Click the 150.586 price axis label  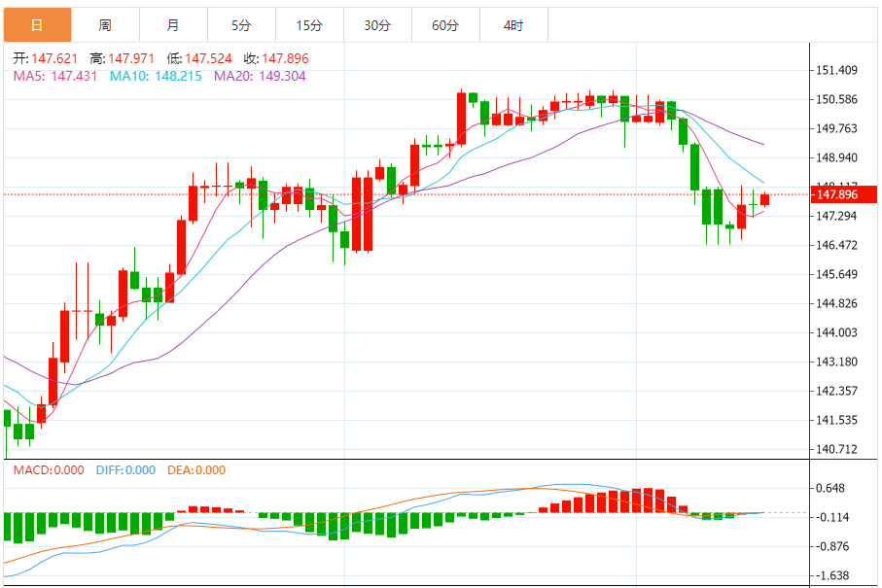coord(836,99)
